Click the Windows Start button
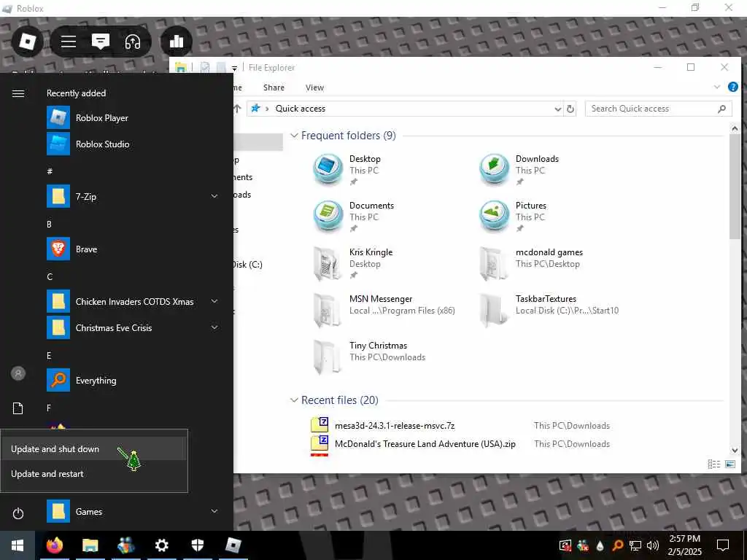This screenshot has width=747, height=560. coord(18,545)
